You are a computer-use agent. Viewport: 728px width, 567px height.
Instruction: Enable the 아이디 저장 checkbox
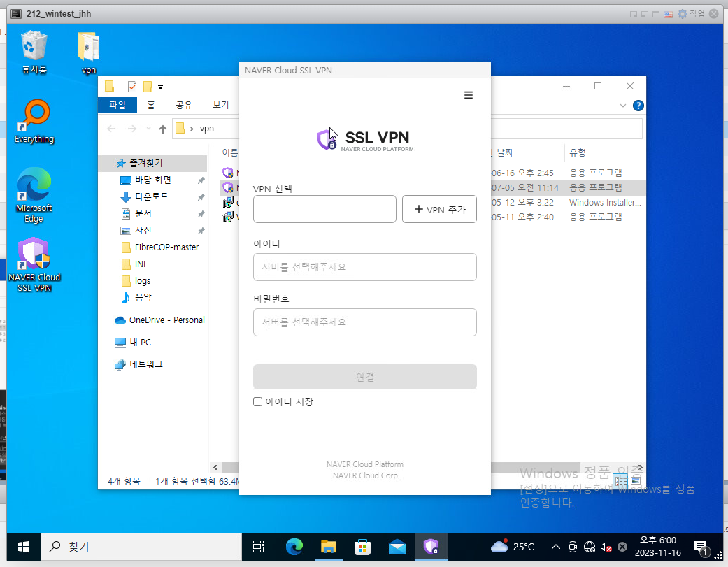pos(257,401)
